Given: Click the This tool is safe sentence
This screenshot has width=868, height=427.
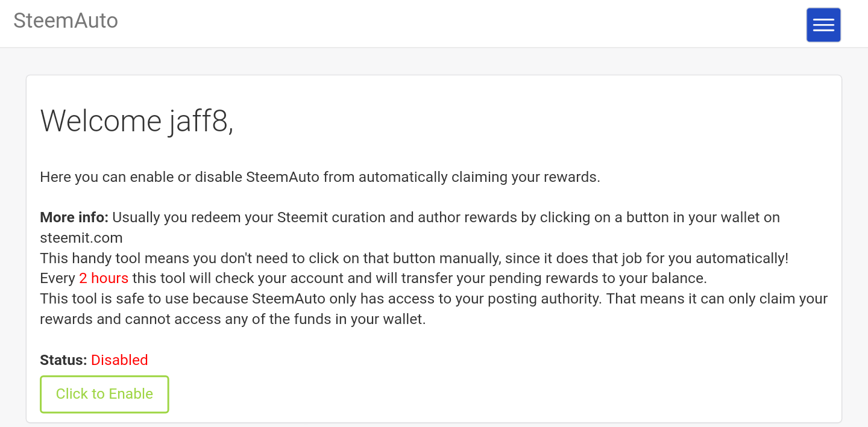Looking at the screenshot, I should (x=433, y=299).
